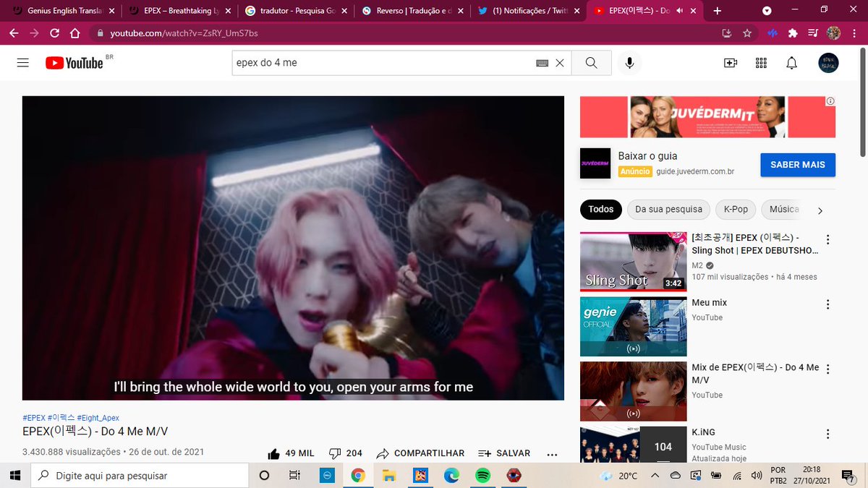868x488 pixels.
Task: Open Microsoft Edge from the taskbar
Action: coord(452,476)
